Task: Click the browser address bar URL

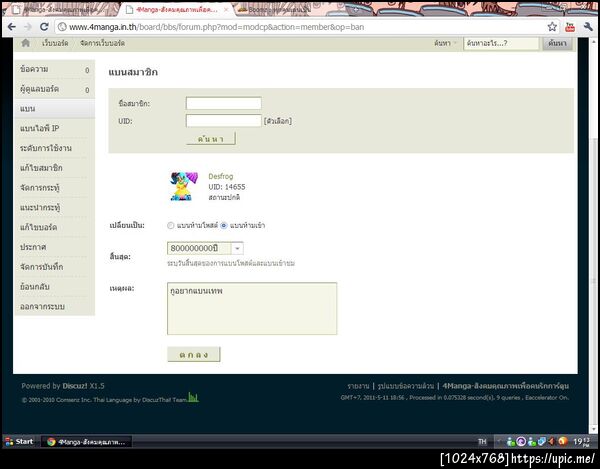Action: [x=216, y=27]
